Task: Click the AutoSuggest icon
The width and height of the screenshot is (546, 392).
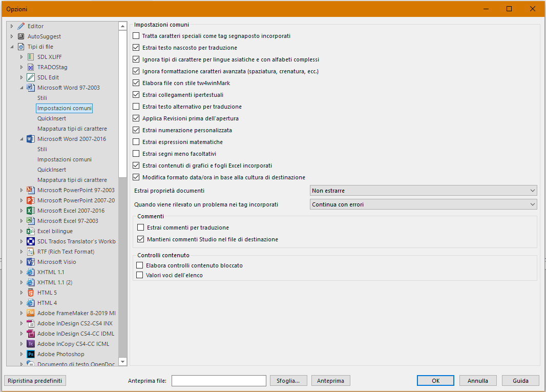Action: (x=21, y=36)
